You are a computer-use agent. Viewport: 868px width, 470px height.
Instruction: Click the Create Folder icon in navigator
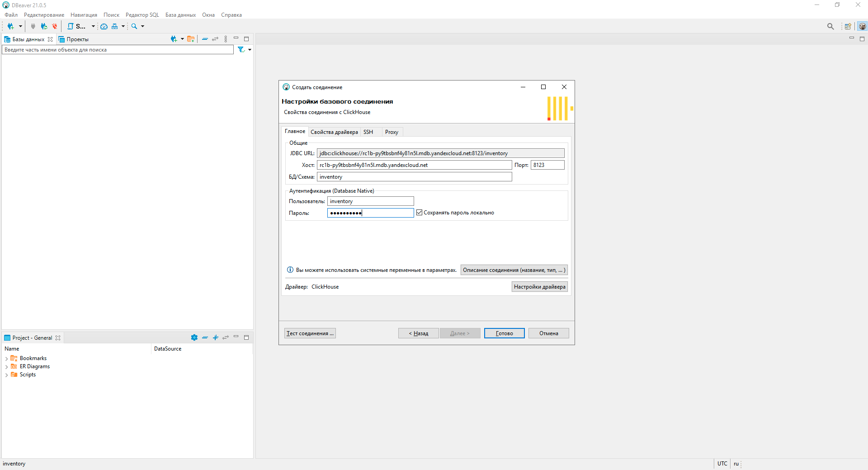191,39
